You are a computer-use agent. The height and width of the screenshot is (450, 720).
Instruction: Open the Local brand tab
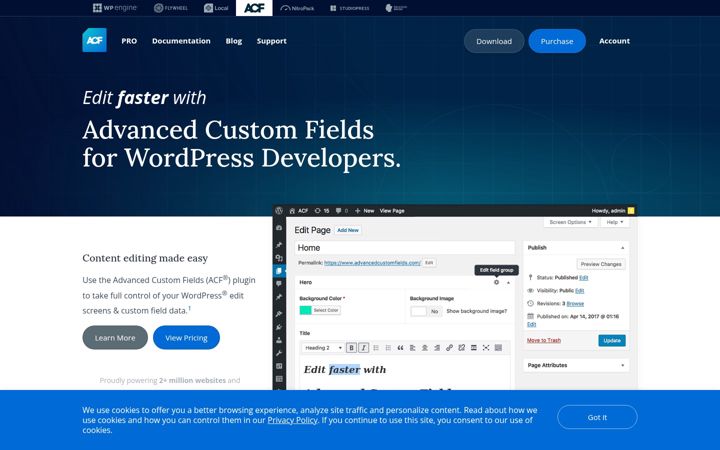216,8
